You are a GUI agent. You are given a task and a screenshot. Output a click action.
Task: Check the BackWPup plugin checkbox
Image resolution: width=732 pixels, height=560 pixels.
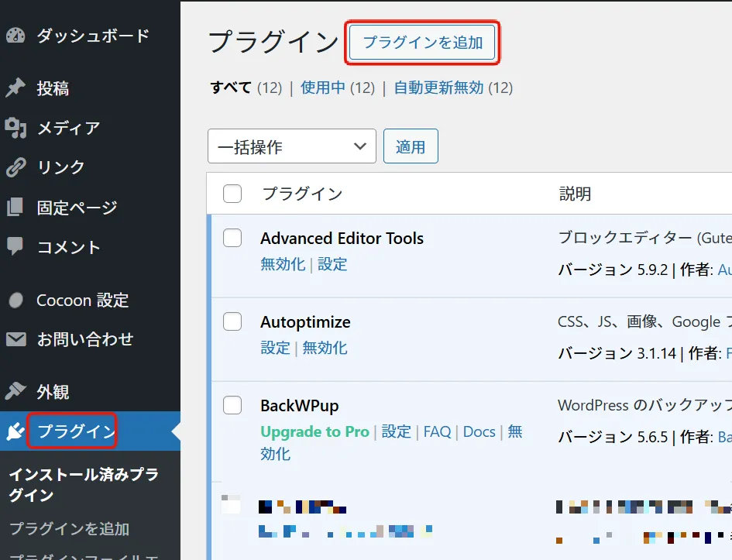point(232,404)
